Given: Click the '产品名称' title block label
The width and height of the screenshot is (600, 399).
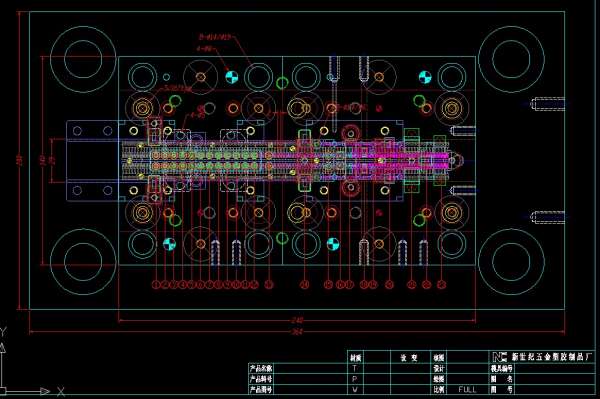Looking at the screenshot, I should [261, 368].
